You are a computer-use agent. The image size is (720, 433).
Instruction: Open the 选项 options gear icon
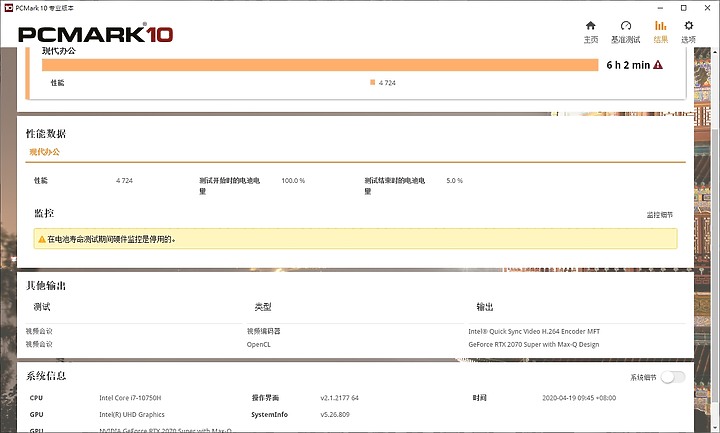[688, 26]
